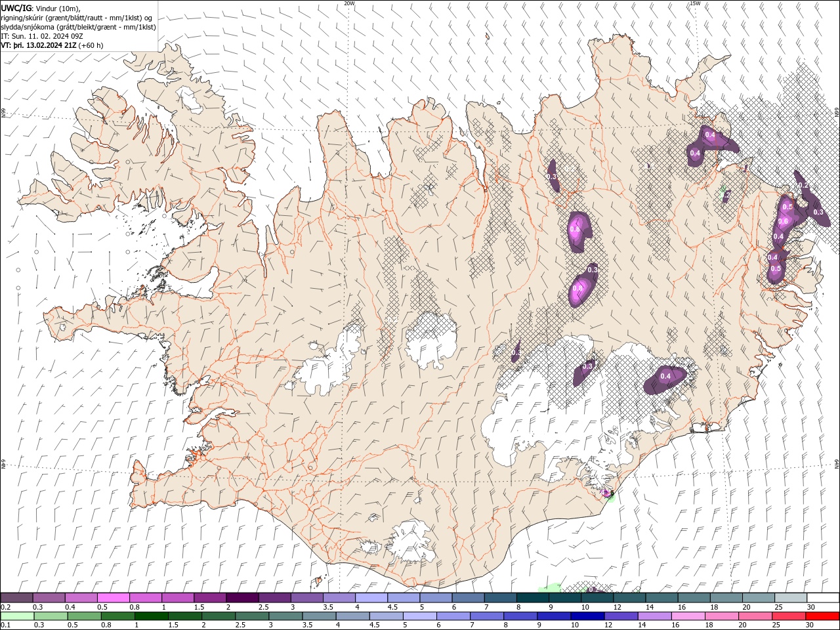Click the '18' label under the upper legend
This screenshot has width=840, height=630.
(x=715, y=608)
